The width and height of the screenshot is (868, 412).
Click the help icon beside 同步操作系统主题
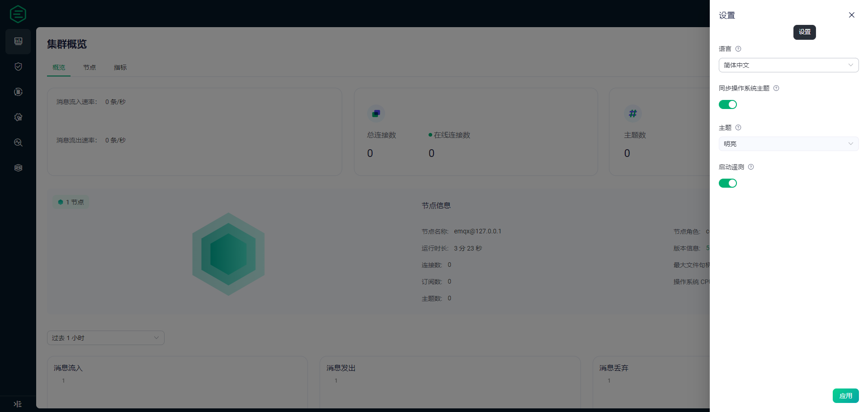pos(776,88)
